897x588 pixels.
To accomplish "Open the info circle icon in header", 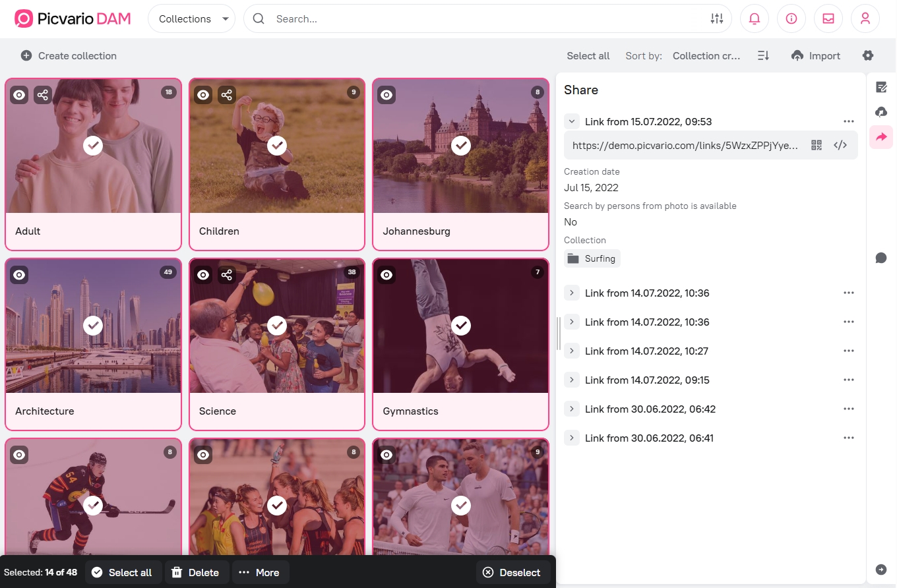I will point(791,19).
